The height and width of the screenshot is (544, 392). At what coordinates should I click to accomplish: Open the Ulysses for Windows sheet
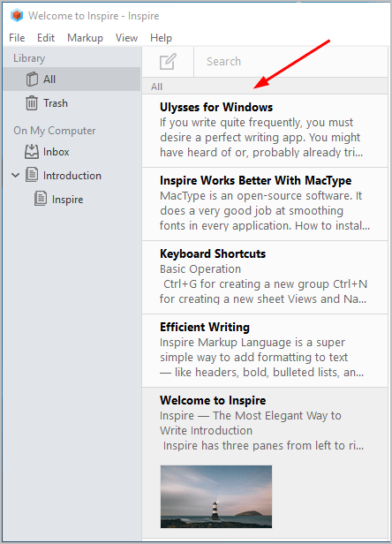click(x=265, y=131)
